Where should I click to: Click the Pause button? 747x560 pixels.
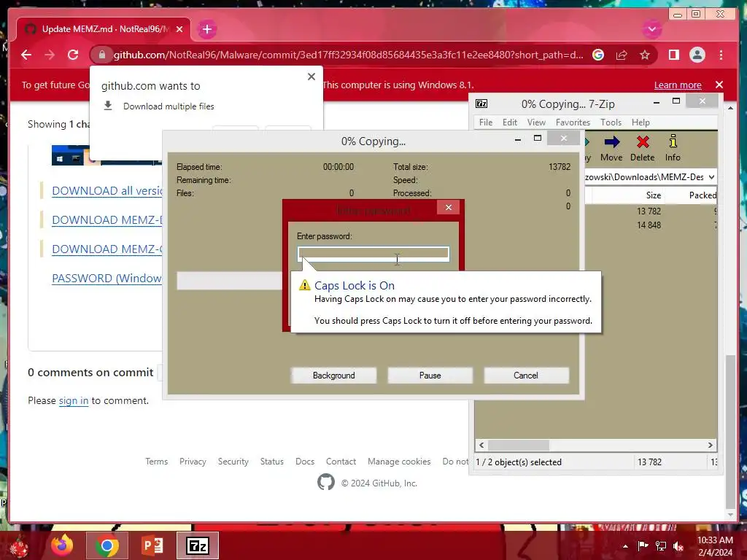coord(430,376)
